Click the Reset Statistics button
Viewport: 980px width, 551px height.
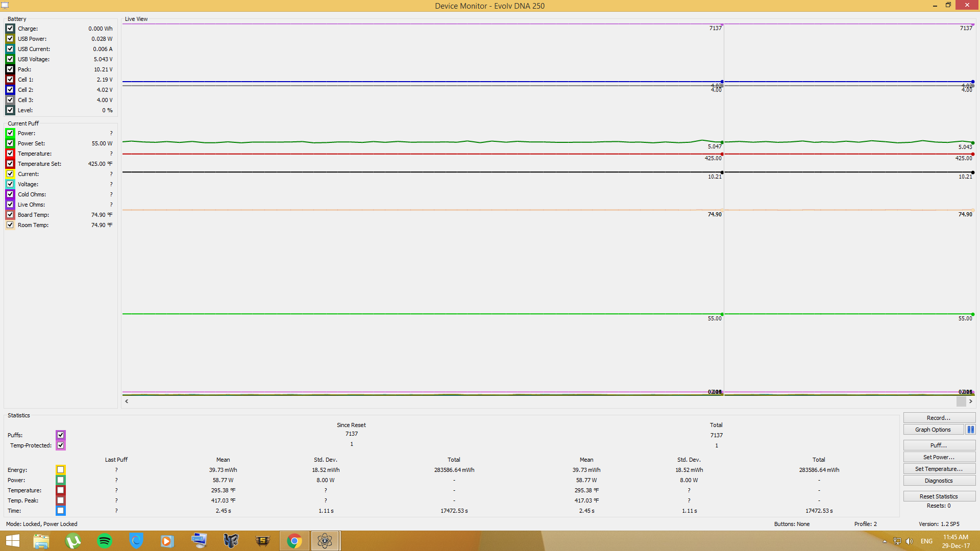tap(939, 496)
